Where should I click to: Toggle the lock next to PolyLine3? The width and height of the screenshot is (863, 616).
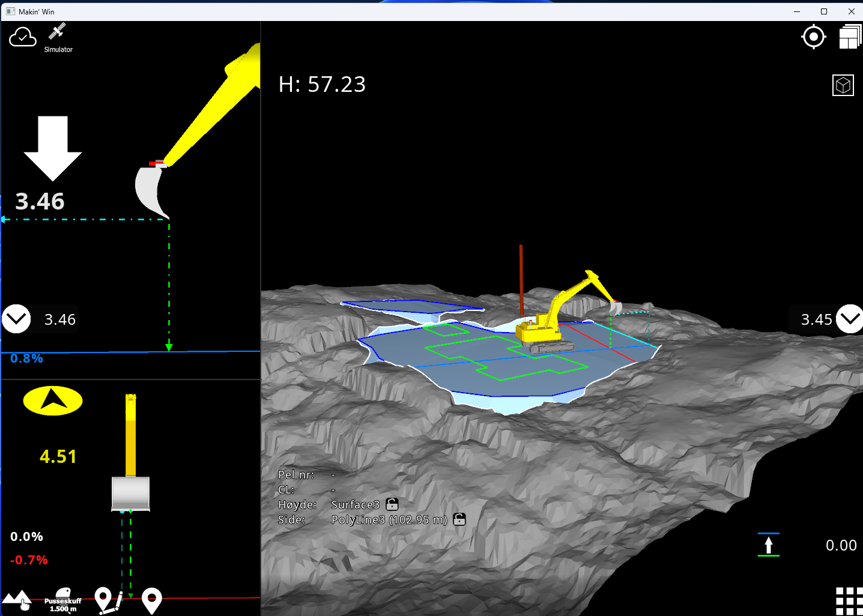pyautogui.click(x=459, y=519)
